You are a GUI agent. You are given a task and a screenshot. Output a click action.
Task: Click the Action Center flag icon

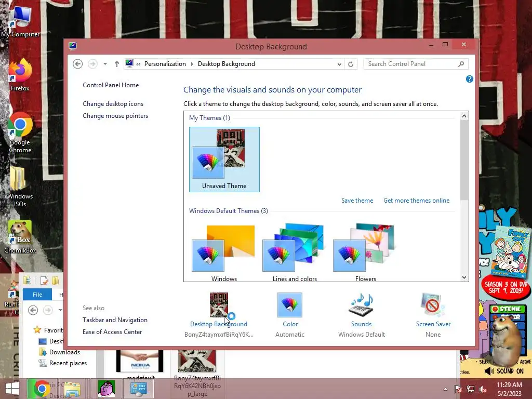(458, 389)
